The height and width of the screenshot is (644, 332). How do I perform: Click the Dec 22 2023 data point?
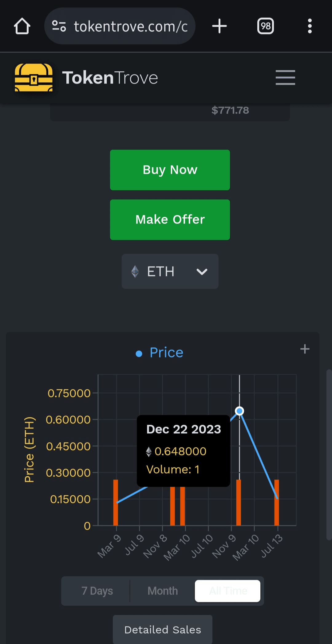tap(239, 411)
